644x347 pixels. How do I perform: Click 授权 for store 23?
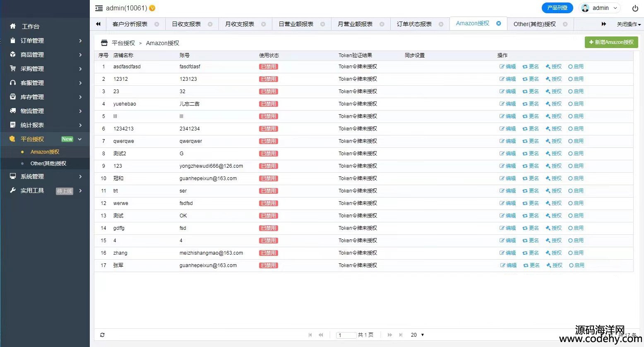click(554, 92)
